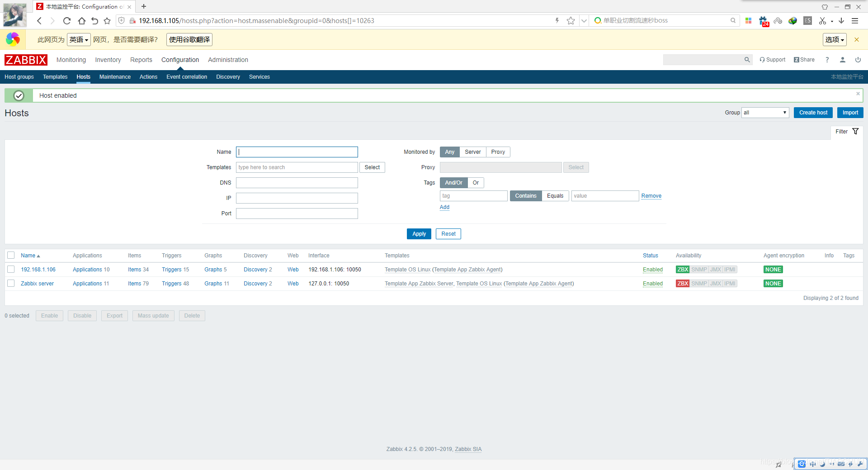Open the user profile icon
Viewport: 868px width, 470px height.
point(843,60)
